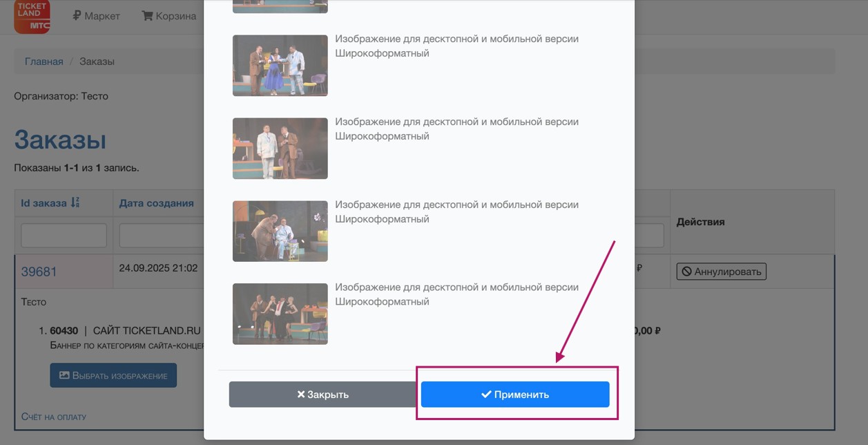Open the Маркет menu item
The image size is (868, 445).
(96, 15)
